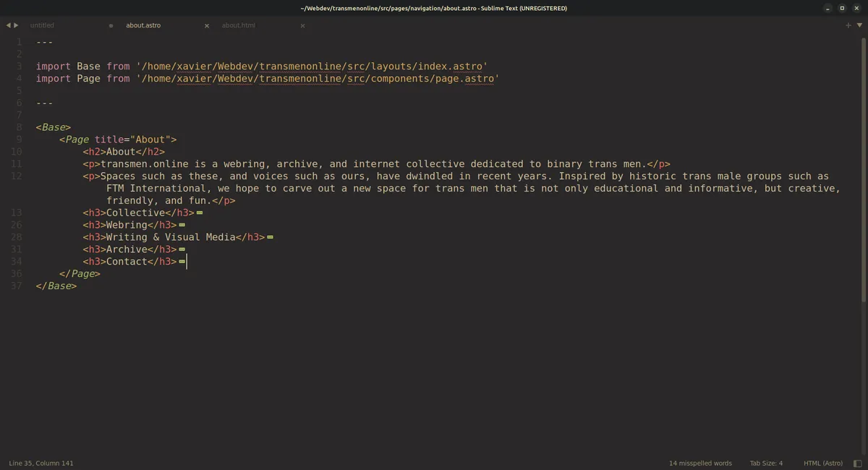Click the title="About" attribute
This screenshot has width=868, height=470.
pyautogui.click(x=133, y=140)
